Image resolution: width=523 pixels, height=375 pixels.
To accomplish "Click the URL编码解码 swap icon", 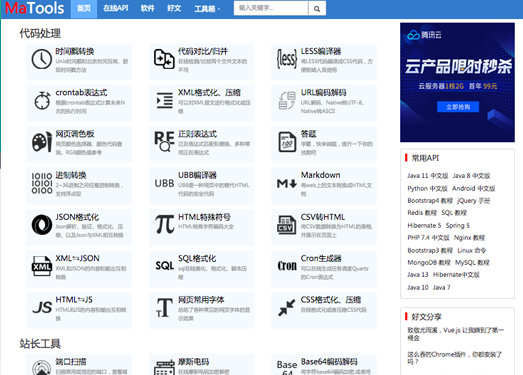I will 287,100.
